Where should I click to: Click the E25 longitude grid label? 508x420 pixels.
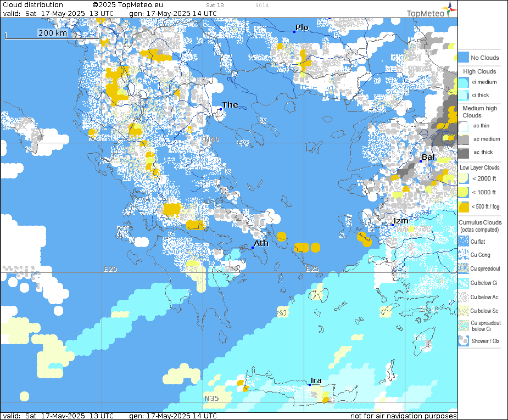(x=312, y=269)
